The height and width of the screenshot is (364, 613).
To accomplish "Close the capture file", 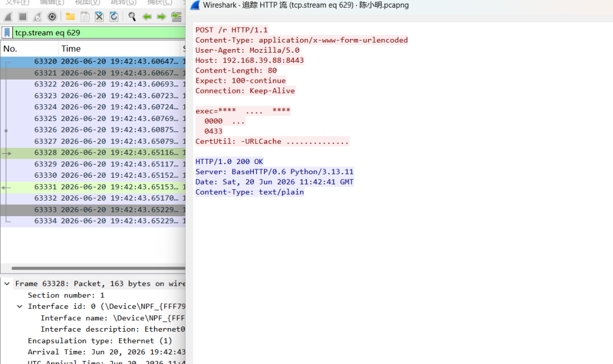I will click(99, 16).
